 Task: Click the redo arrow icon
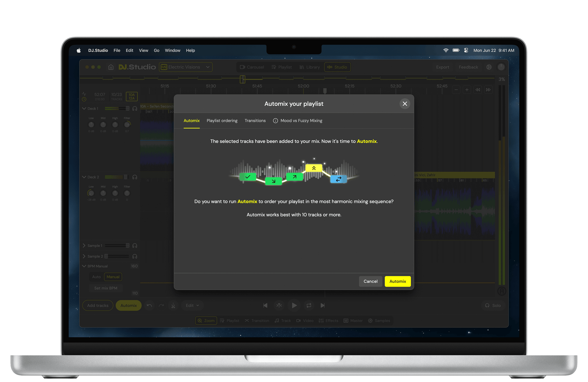(161, 306)
